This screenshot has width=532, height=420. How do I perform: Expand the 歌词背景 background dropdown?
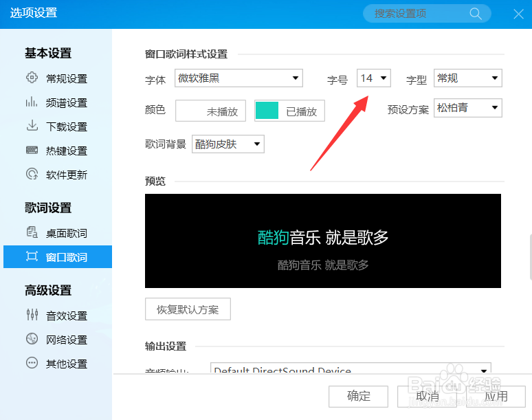coord(228,144)
